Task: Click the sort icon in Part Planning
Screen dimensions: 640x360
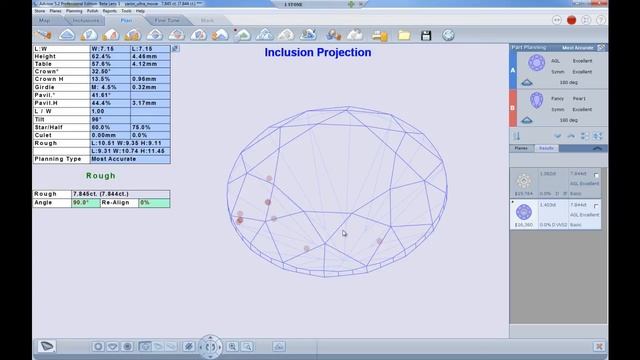Action: coord(517,136)
